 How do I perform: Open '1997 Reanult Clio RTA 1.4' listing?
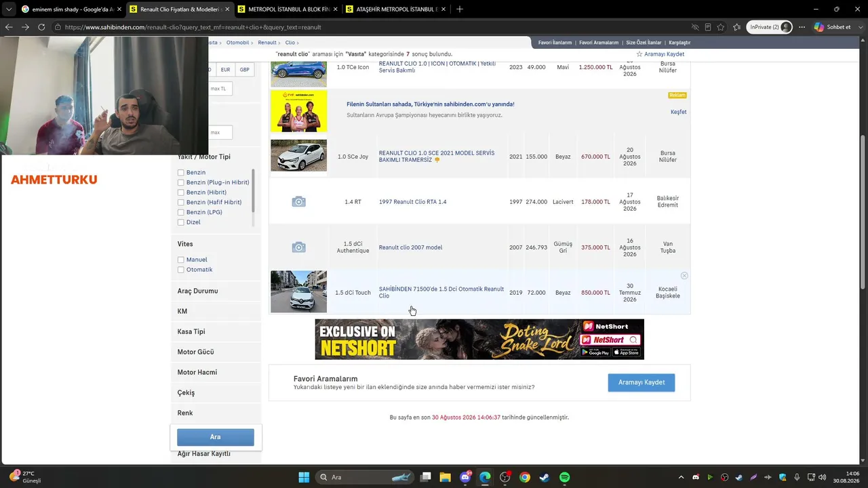coord(412,202)
